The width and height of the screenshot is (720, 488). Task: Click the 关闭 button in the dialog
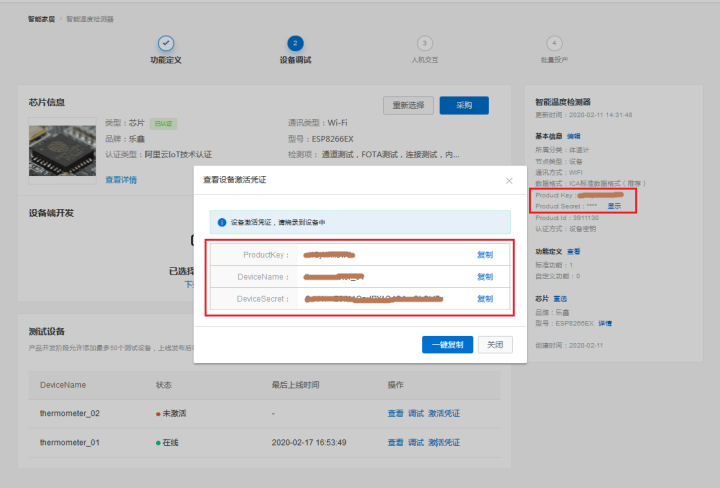click(x=495, y=345)
